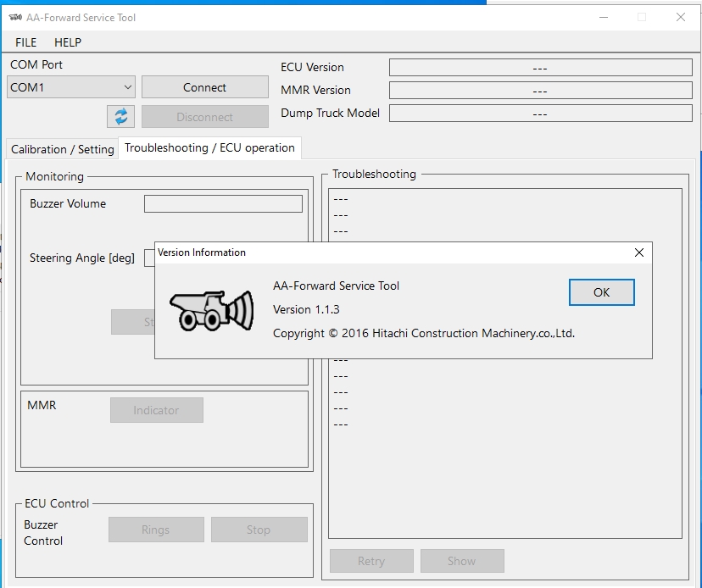This screenshot has height=588, width=702.
Task: Click the Buzzer Volume field
Action: (223, 203)
